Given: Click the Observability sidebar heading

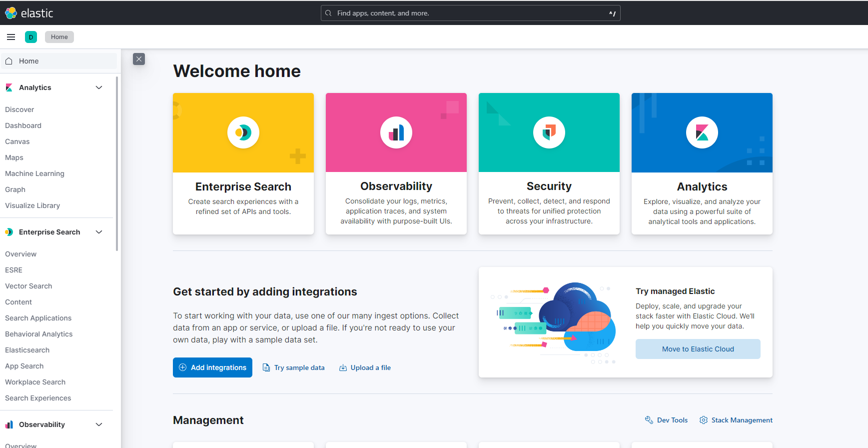Looking at the screenshot, I should click(42, 424).
